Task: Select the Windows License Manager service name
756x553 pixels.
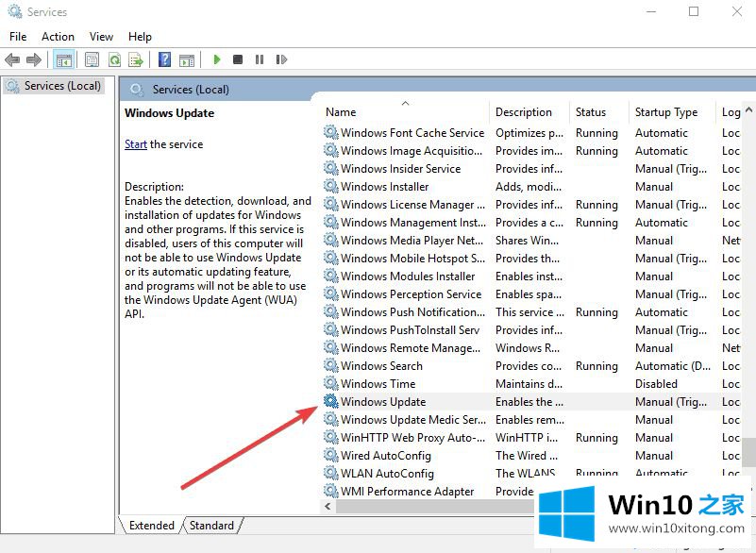Action: click(x=412, y=205)
